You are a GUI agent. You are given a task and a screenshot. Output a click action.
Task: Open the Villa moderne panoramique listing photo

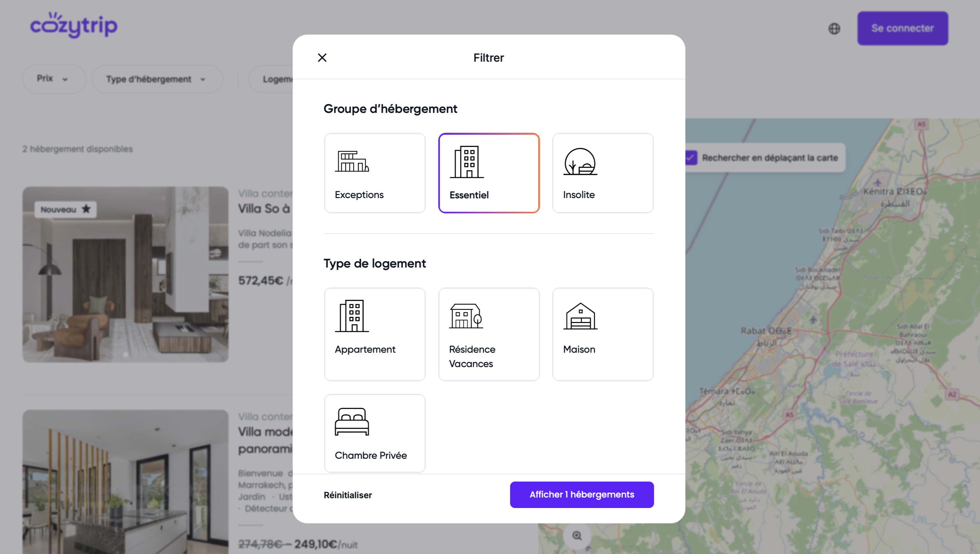tap(126, 482)
